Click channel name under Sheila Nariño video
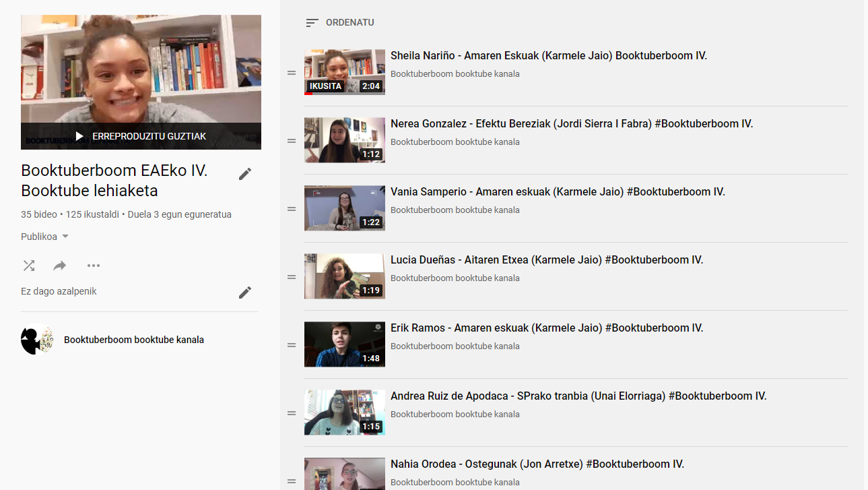Viewport: 868px width, 490px height. click(x=455, y=74)
